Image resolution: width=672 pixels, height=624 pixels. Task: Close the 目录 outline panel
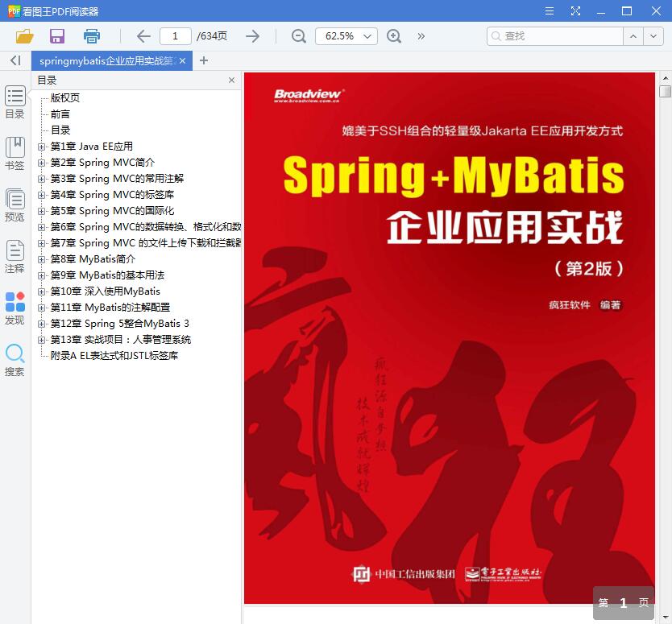coord(231,80)
